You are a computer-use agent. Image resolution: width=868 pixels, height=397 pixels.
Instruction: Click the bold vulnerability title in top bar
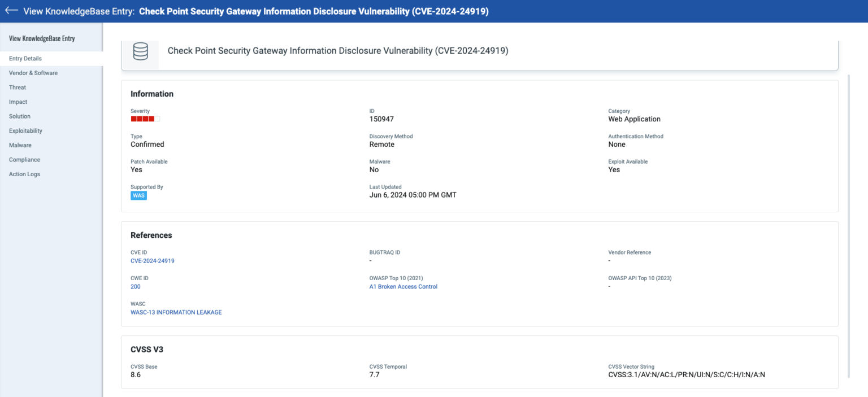point(314,11)
